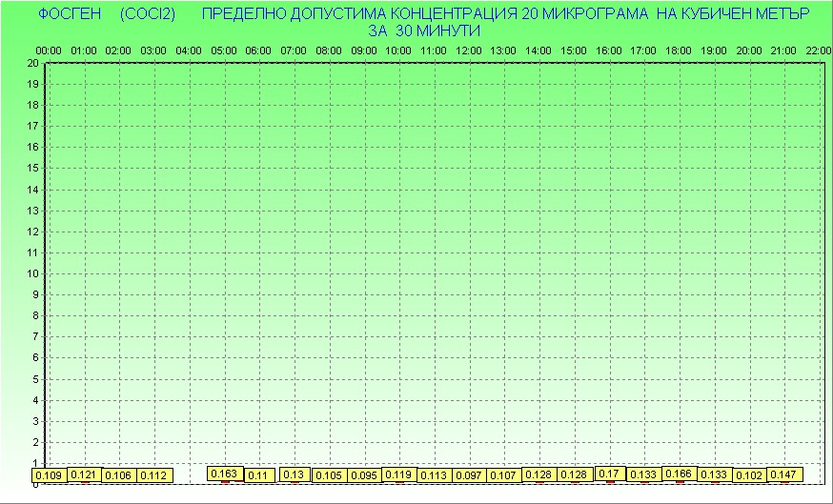Viewport: 833px width, 504px height.
Task: Select the 0.119 data label
Action: 398,474
